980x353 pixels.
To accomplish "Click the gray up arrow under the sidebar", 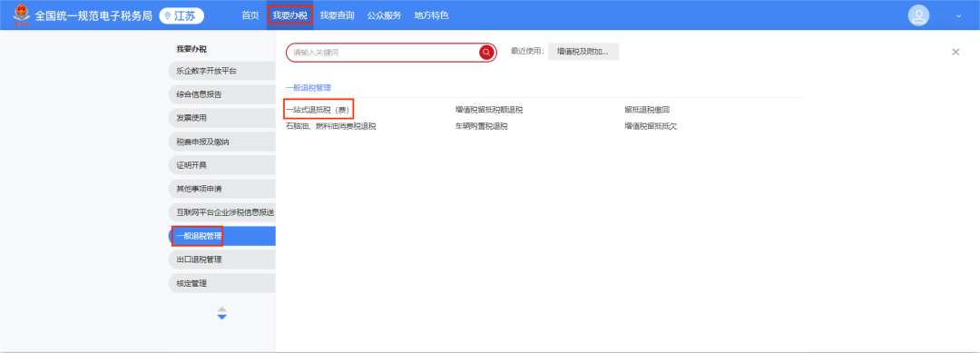I will click(x=222, y=309).
